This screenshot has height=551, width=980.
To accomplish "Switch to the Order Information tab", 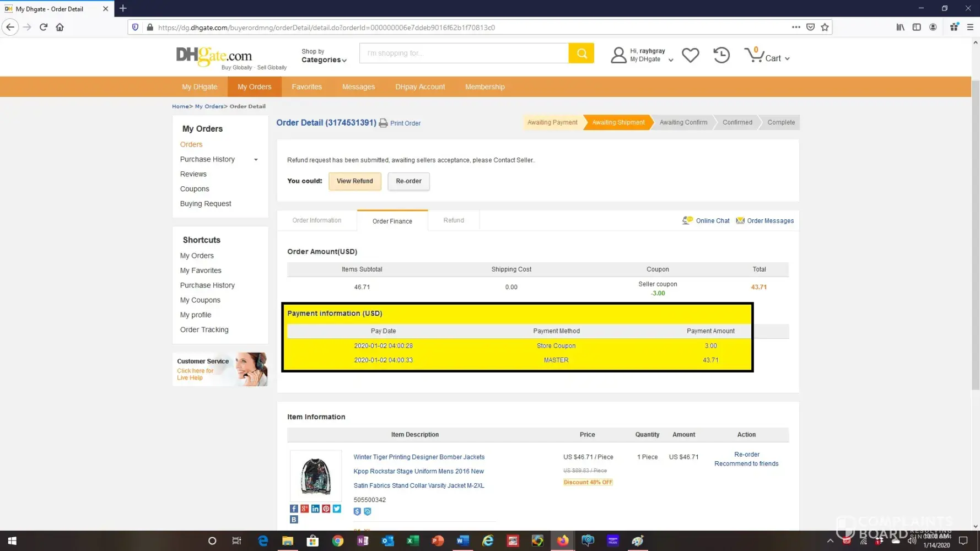I will click(316, 220).
